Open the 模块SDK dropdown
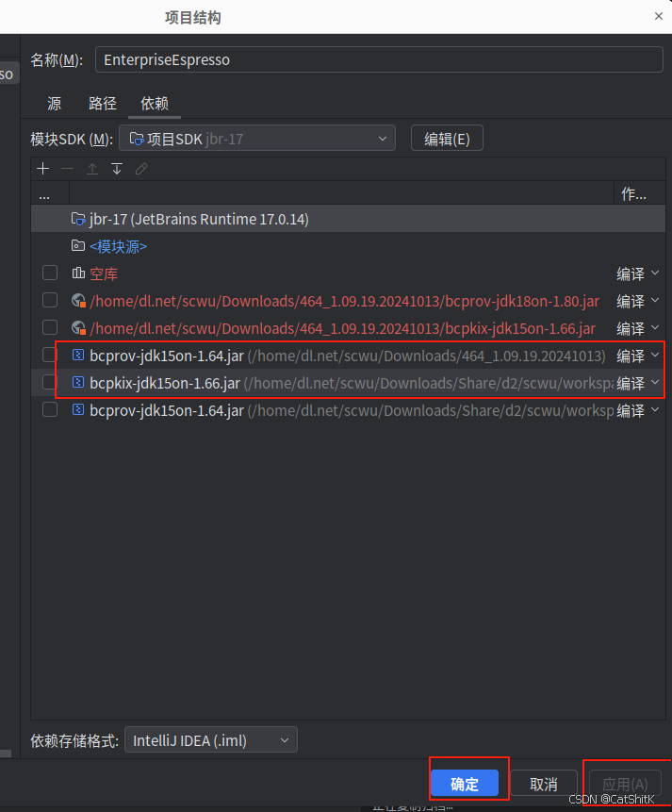 pyautogui.click(x=257, y=139)
